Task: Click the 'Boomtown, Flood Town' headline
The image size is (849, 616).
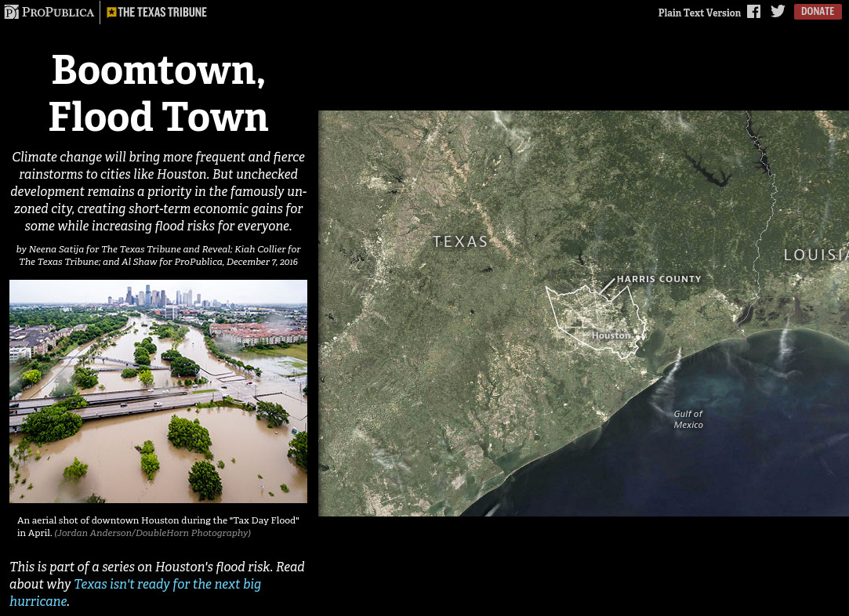Action: click(x=158, y=93)
